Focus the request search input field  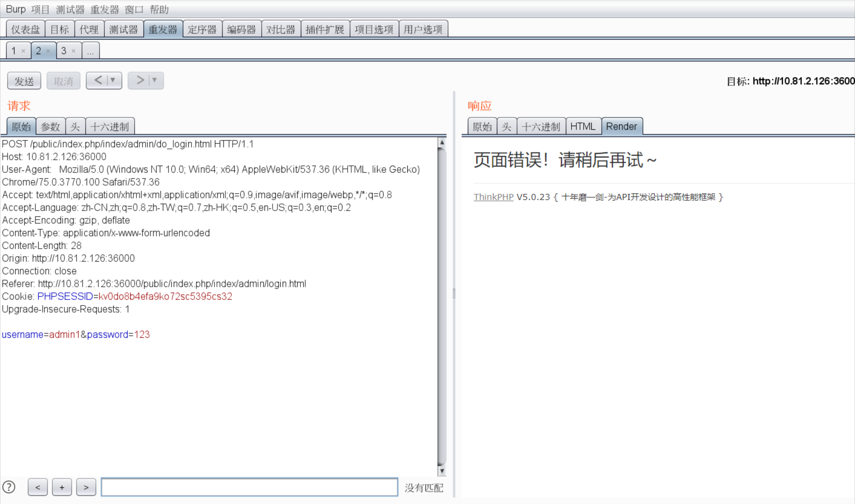tap(250, 487)
